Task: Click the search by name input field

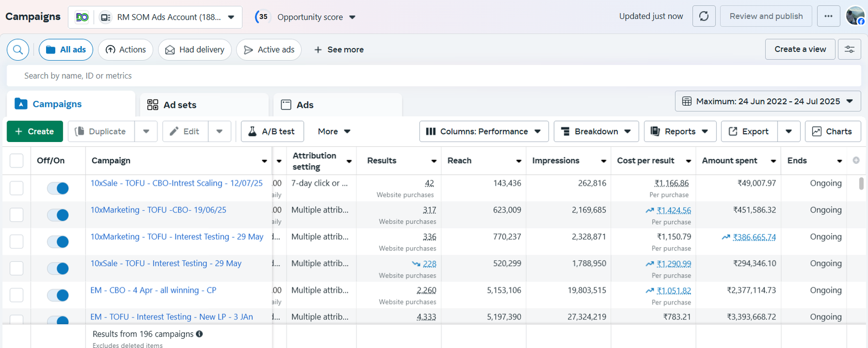Action: pyautogui.click(x=434, y=76)
